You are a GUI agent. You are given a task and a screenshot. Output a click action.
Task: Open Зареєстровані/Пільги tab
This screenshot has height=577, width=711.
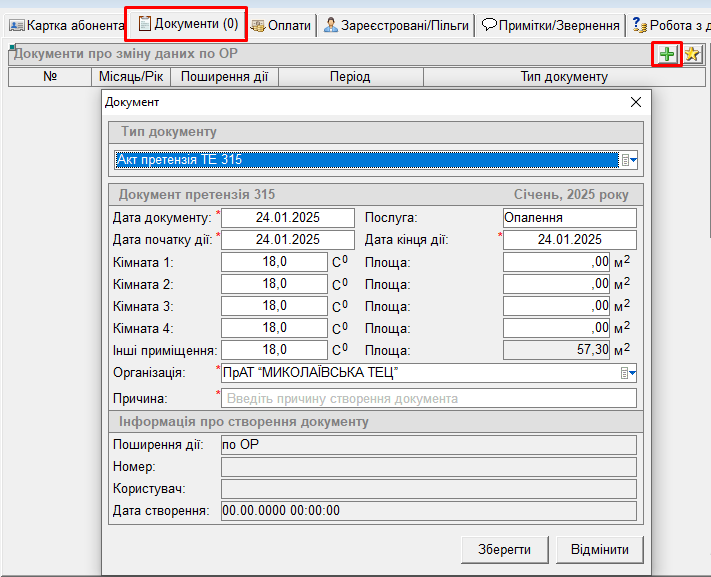click(x=396, y=24)
